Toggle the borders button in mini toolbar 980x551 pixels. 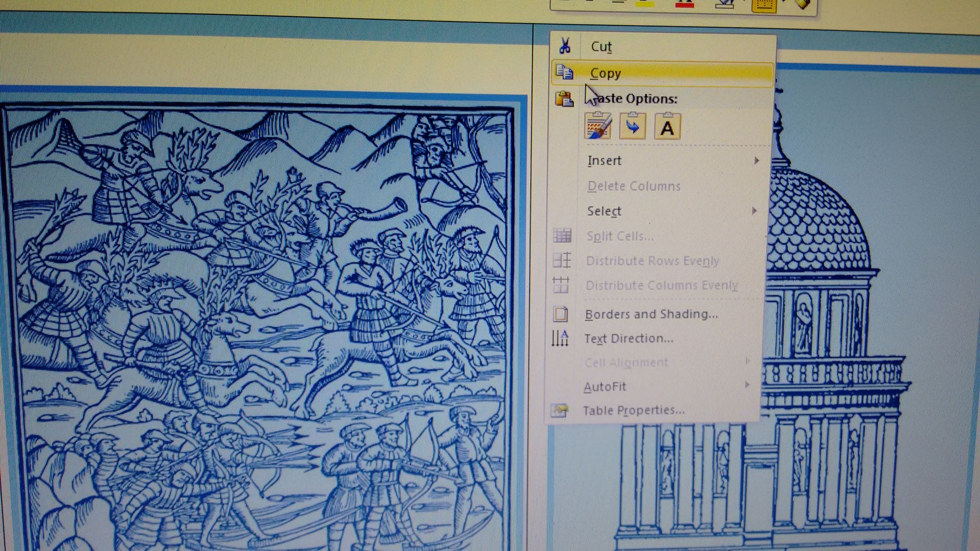[x=764, y=6]
